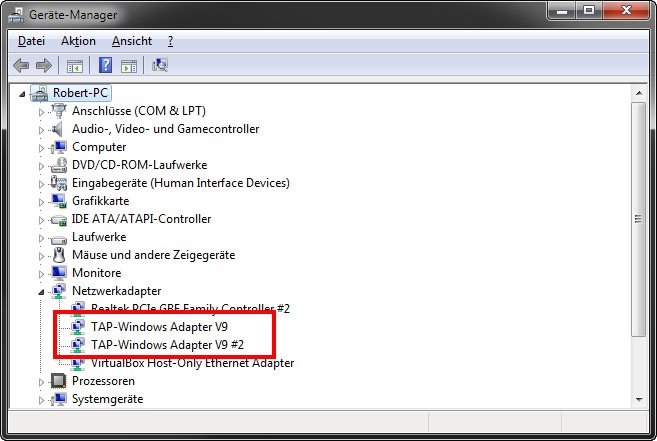The image size is (657, 441).
Task: Expand the Eingabegeräte node
Action: [x=41, y=184]
